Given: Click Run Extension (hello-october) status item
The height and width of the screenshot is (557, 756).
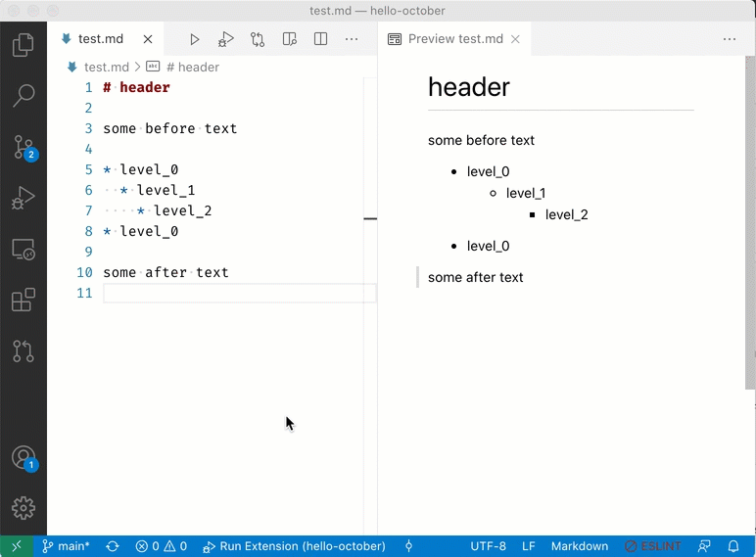Looking at the screenshot, I should (294, 546).
